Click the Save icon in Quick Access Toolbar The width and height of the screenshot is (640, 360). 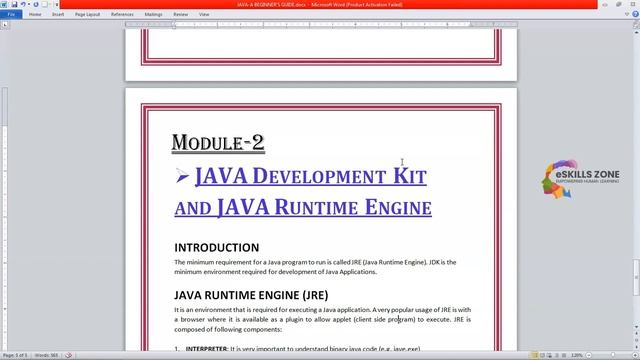click(x=14, y=4)
